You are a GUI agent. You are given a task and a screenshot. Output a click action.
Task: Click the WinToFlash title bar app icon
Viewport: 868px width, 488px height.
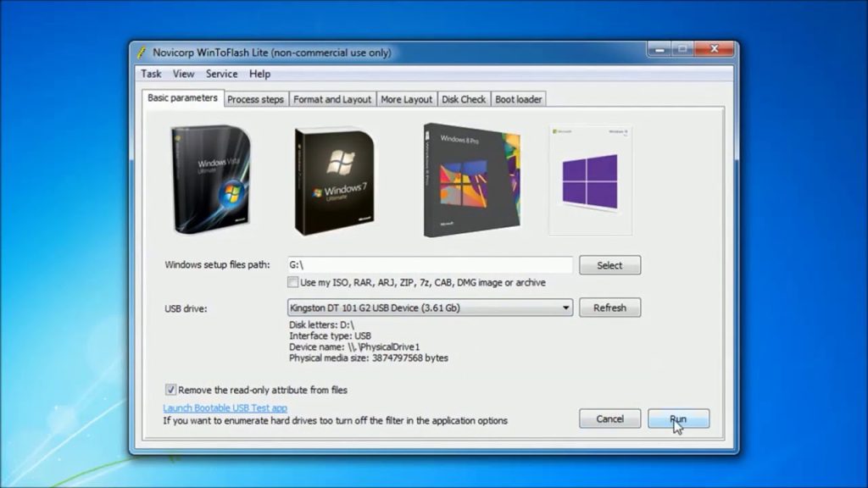(141, 53)
